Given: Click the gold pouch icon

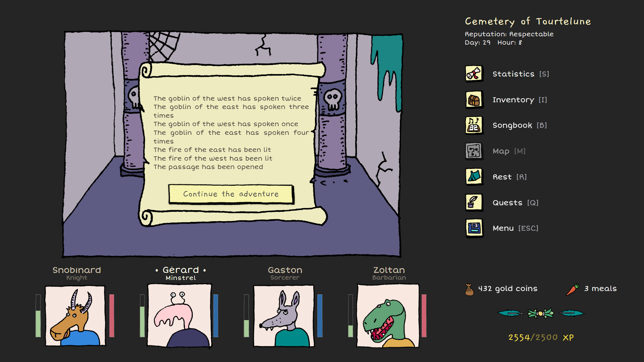Looking at the screenshot, I should coord(469,288).
